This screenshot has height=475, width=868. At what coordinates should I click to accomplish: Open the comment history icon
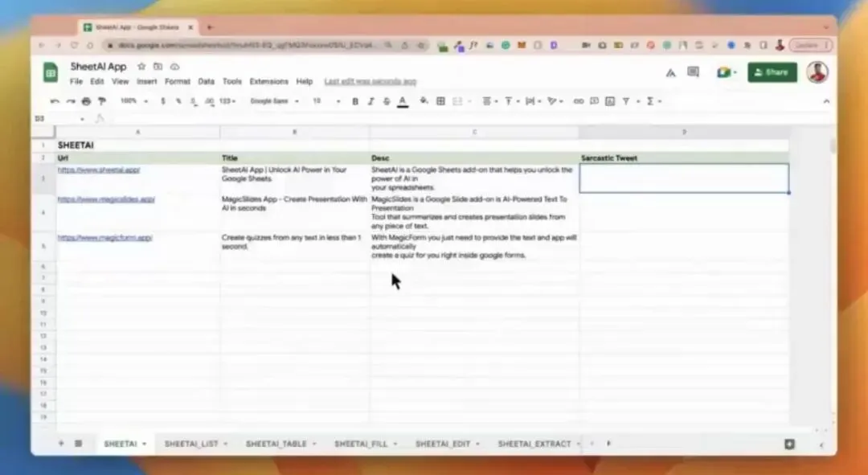click(x=693, y=72)
